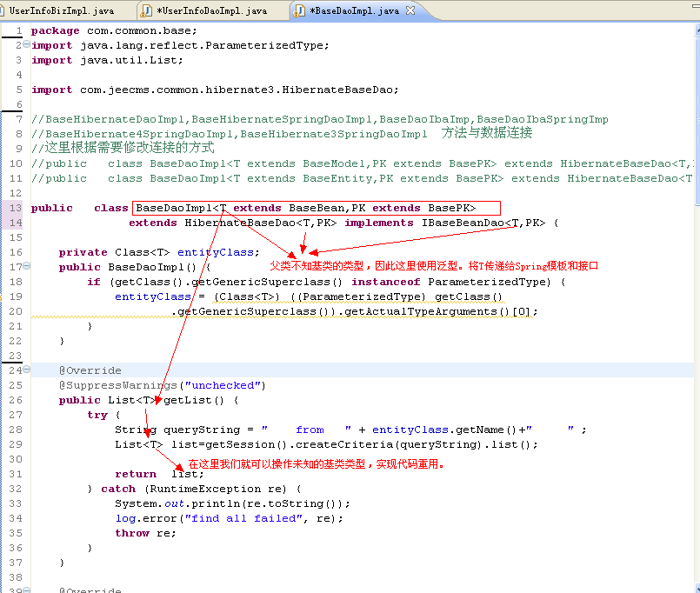Image resolution: width=700 pixels, height=593 pixels.
Task: Click 'entityClass.getName()' on line 28
Action: (445, 430)
